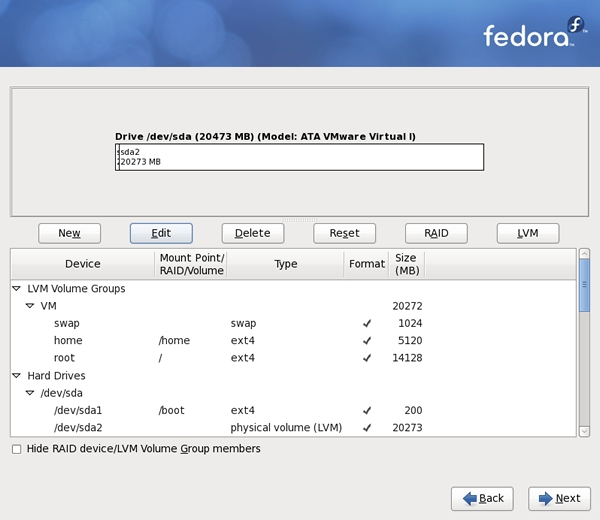The height and width of the screenshot is (520, 600).
Task: Click the Fedora logo in the banner
Action: coord(535,32)
